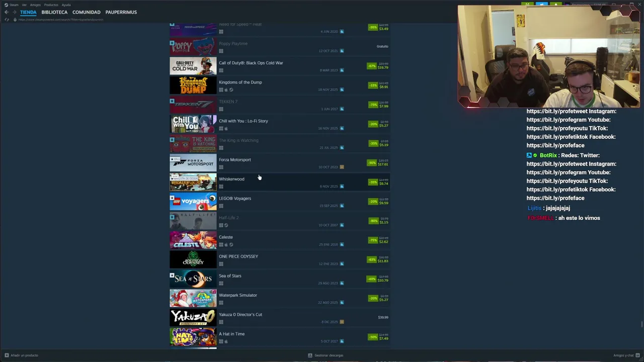
Task: Open the Celeste capsule image
Action: [x=193, y=240]
